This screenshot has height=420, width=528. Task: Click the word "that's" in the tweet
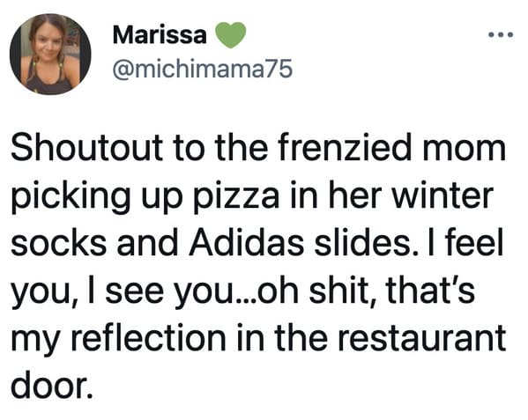(x=430, y=290)
